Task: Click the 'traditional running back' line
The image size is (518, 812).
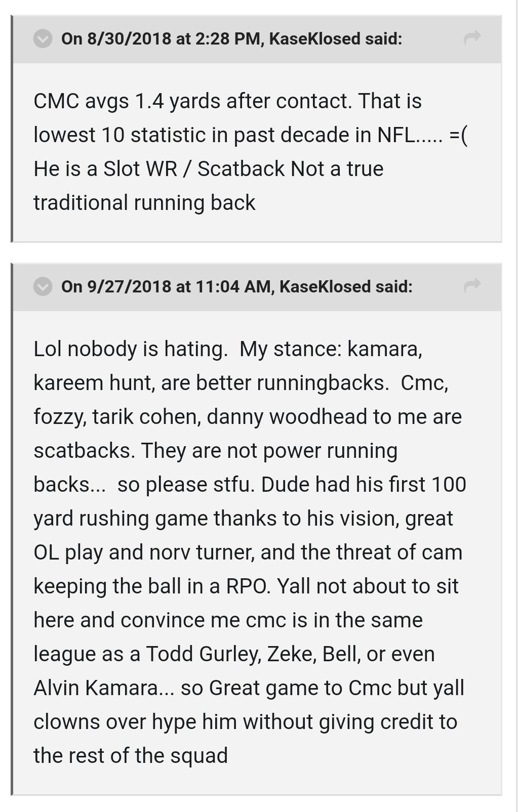Action: [144, 203]
